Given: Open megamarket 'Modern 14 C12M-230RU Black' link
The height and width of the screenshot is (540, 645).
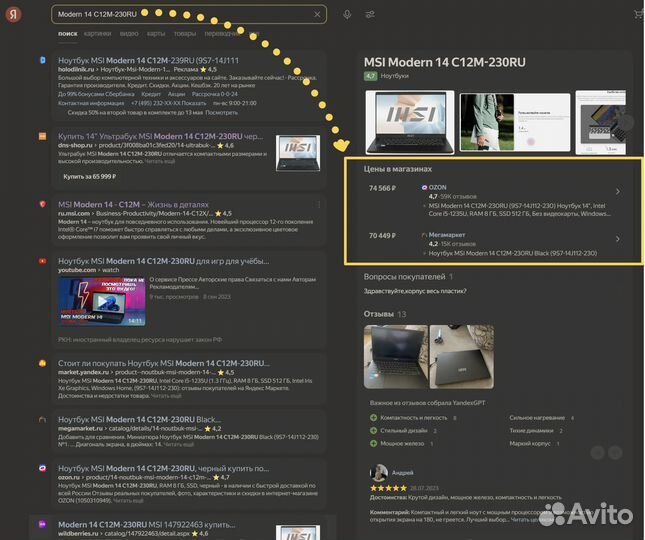Looking at the screenshot, I should (139, 419).
